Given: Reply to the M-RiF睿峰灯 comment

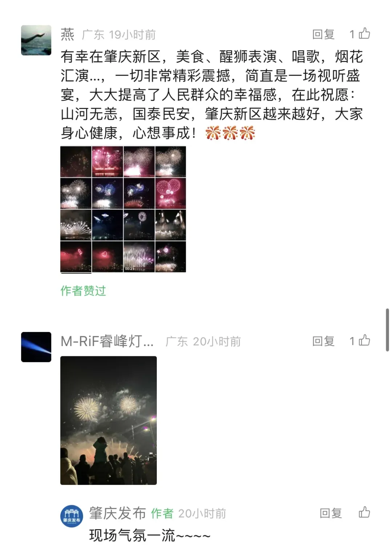Looking at the screenshot, I should [323, 341].
